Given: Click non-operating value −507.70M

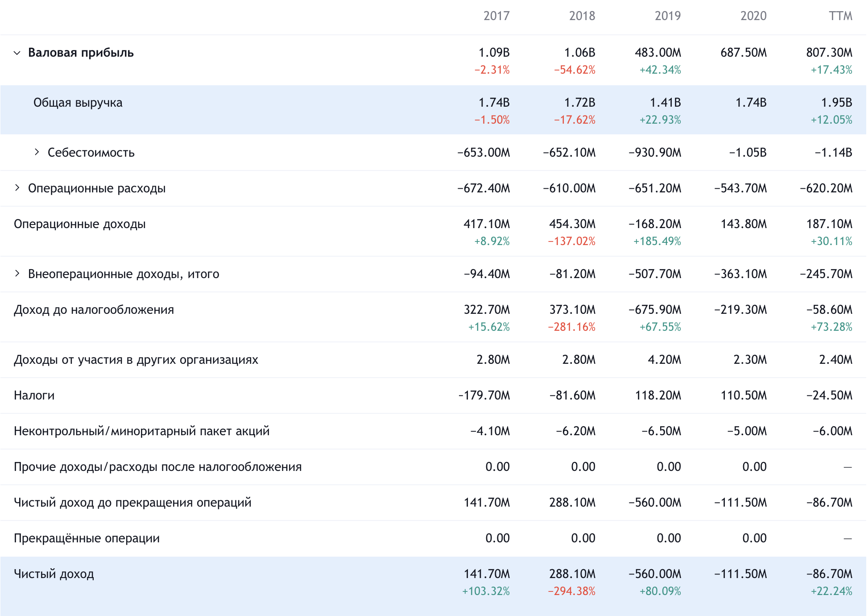Looking at the screenshot, I should tap(655, 274).
